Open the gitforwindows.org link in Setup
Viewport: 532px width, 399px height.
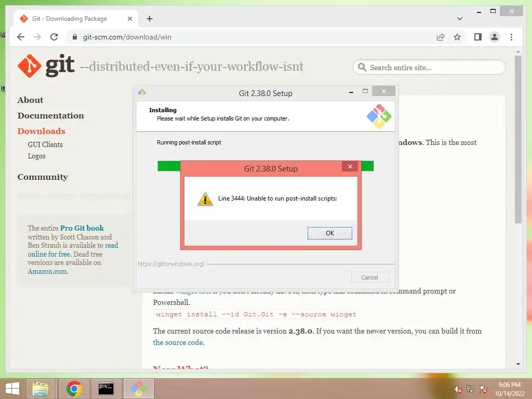pos(171,263)
